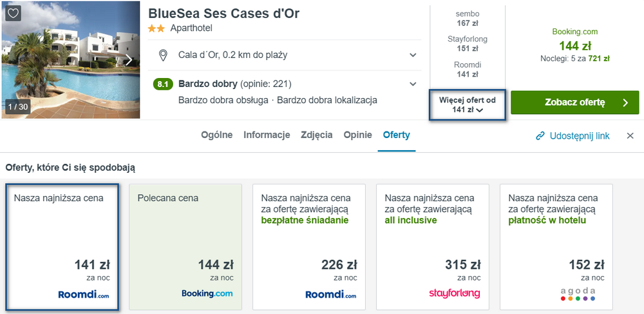Image resolution: width=644 pixels, height=314 pixels.
Task: Expand the Bardzo dobry reviews chevron
Action: [x=413, y=84]
